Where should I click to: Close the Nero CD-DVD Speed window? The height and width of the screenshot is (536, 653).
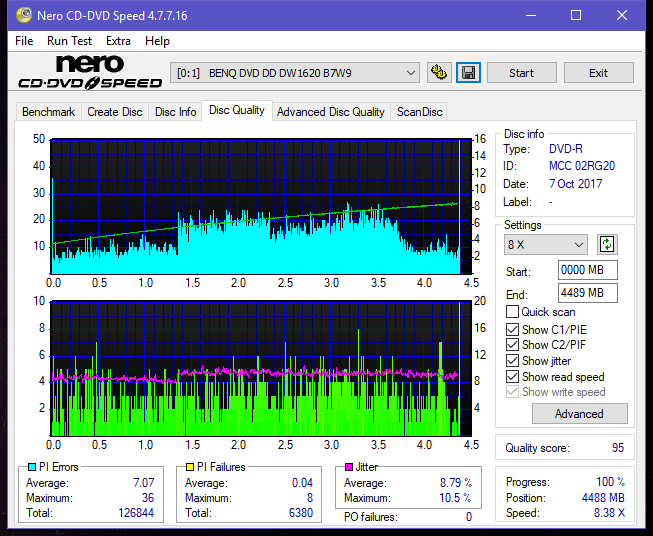pyautogui.click(x=622, y=15)
